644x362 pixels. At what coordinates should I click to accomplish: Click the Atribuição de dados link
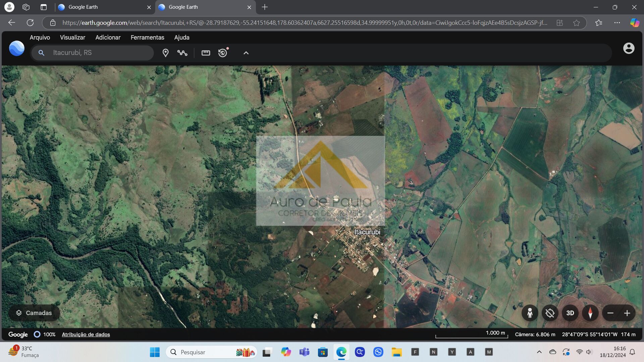click(x=86, y=335)
